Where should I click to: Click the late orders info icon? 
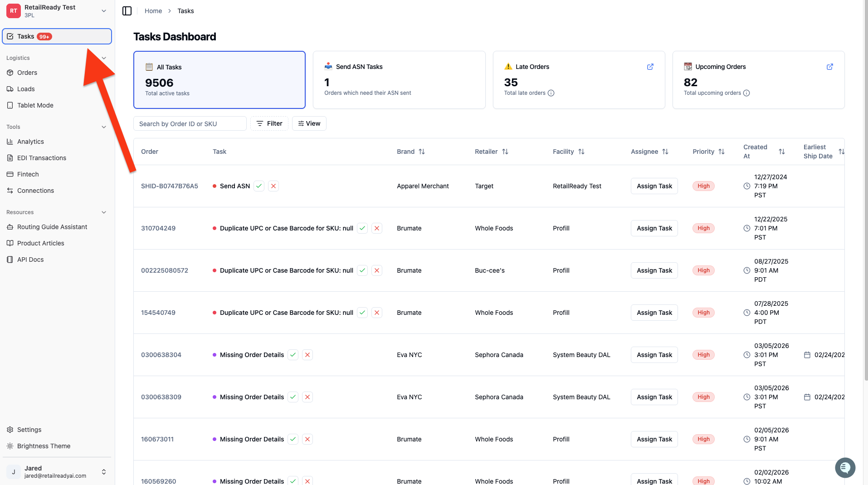pyautogui.click(x=551, y=93)
